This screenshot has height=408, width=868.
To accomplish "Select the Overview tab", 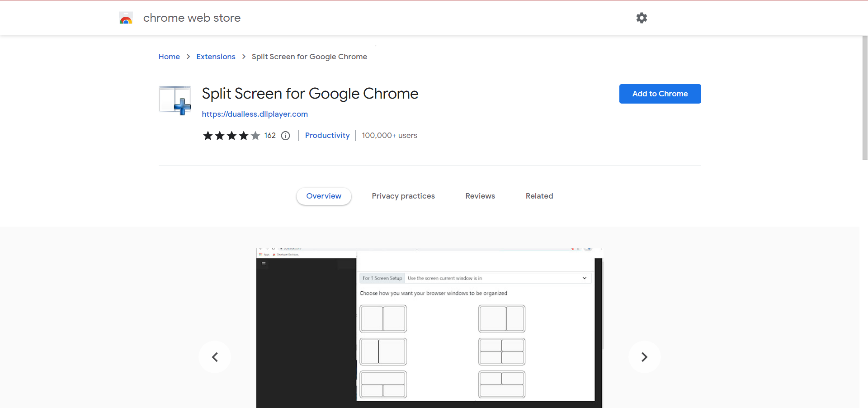I will coord(324,196).
